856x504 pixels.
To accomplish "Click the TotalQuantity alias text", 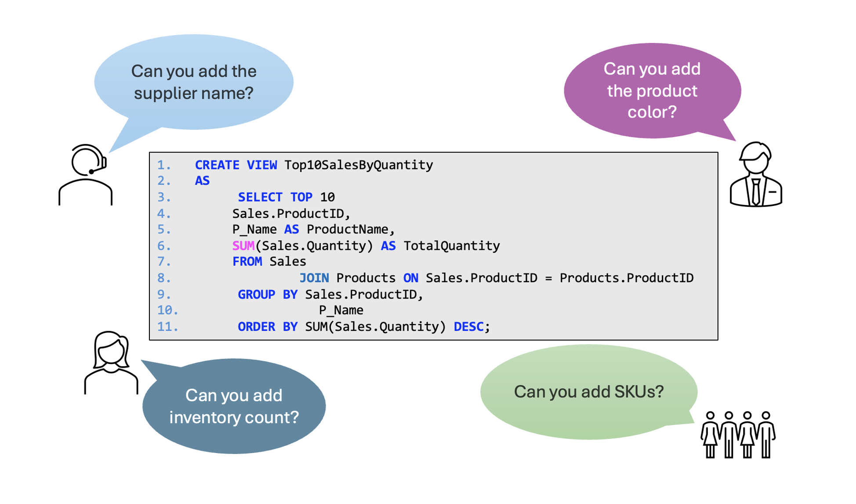I will pyautogui.click(x=452, y=246).
